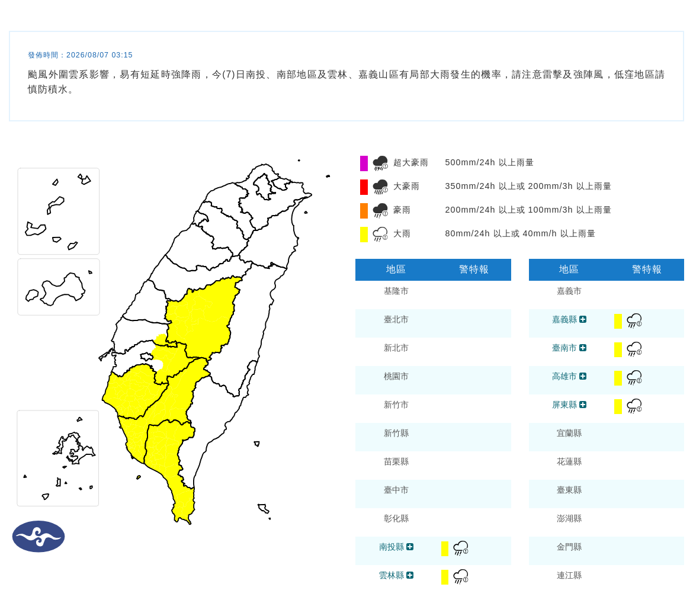693x616 pixels.
Task: Click the heavy rain (大雨) legend icon
Action: click(380, 234)
